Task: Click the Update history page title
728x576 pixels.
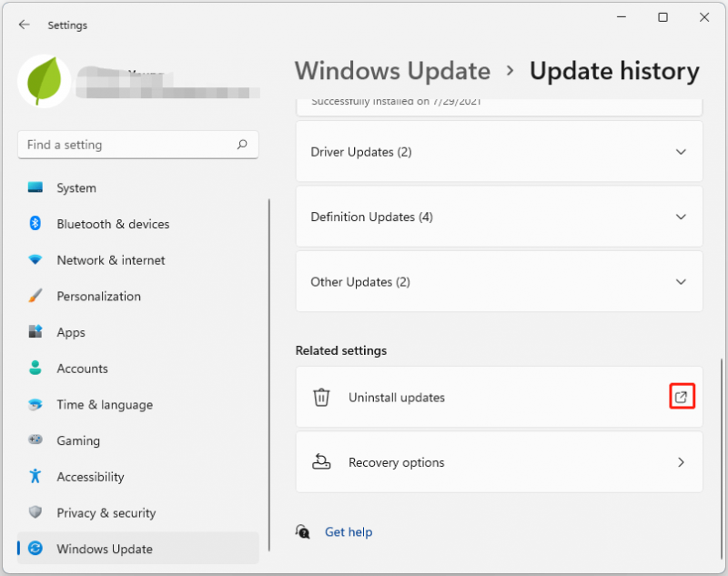Action: [614, 72]
